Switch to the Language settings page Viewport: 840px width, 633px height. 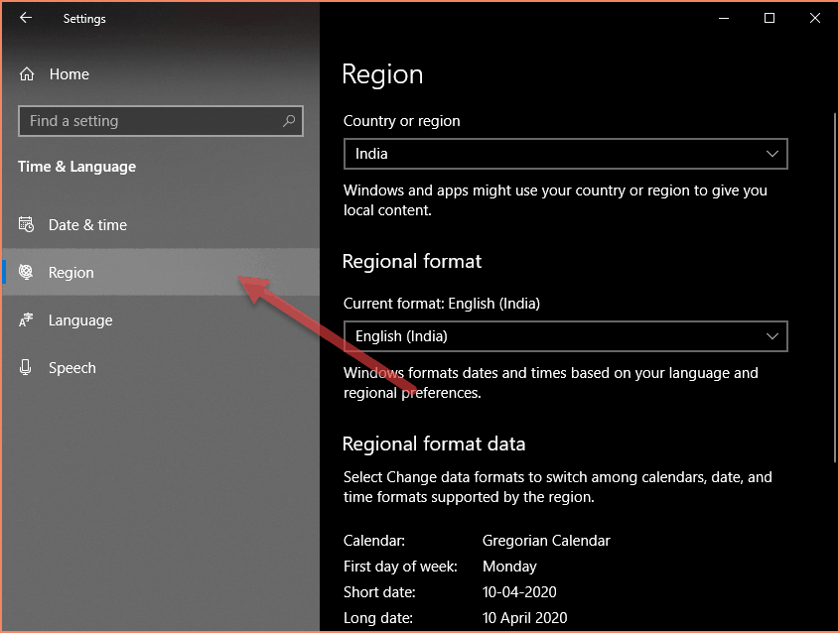(80, 320)
